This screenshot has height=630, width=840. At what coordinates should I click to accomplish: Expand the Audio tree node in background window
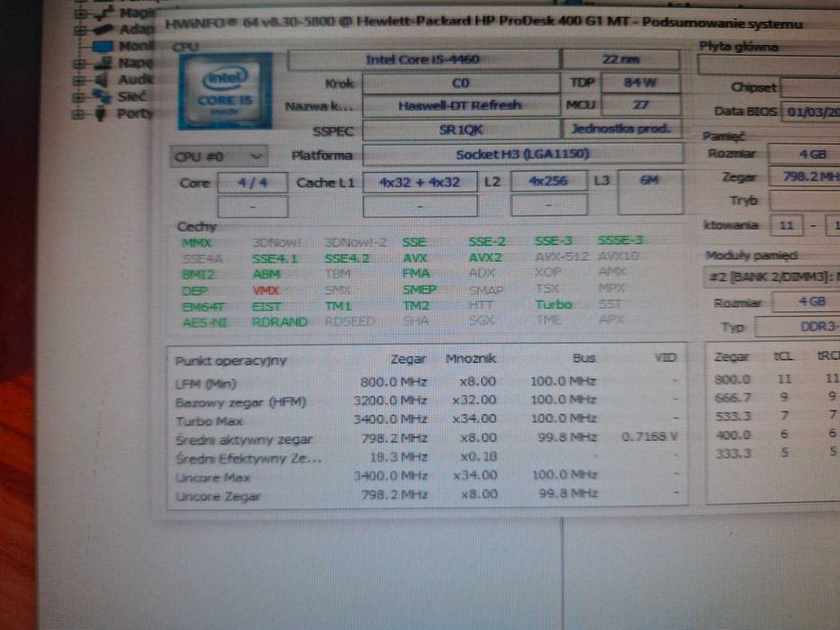click(78, 80)
